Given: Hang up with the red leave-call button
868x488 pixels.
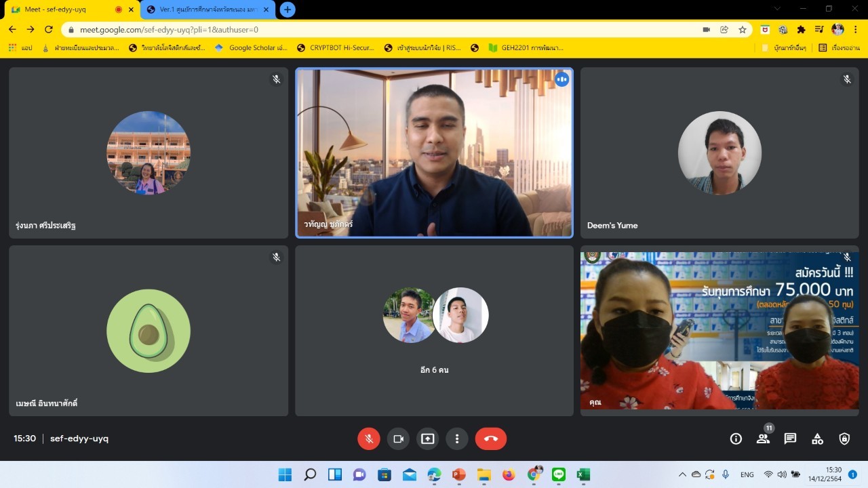Looking at the screenshot, I should [491, 439].
